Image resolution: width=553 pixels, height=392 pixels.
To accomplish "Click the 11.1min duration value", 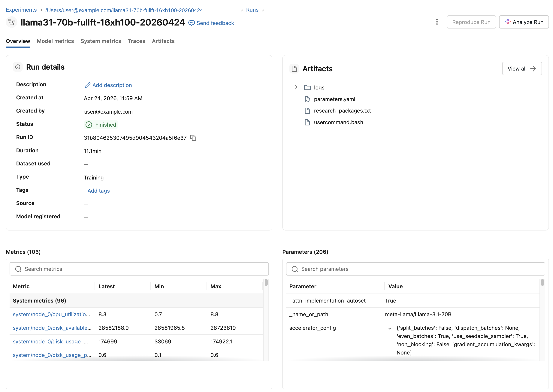I will pyautogui.click(x=93, y=151).
